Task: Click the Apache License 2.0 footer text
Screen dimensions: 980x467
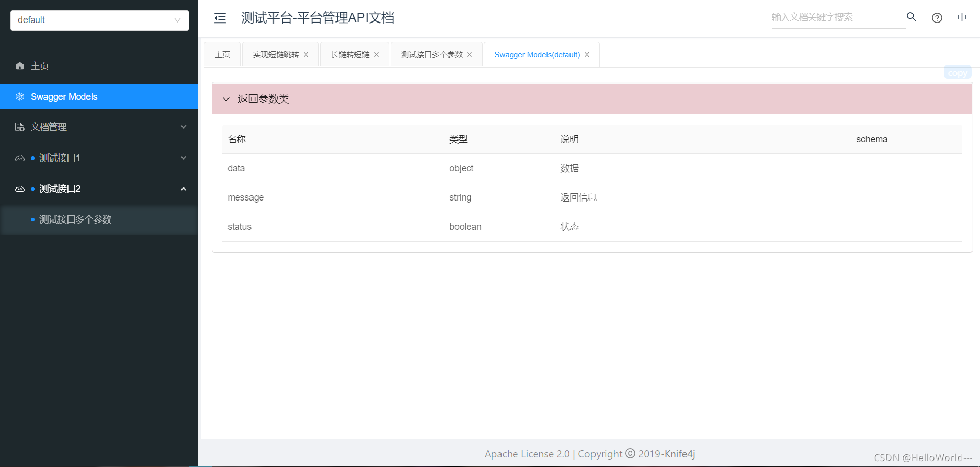Action: click(527, 454)
